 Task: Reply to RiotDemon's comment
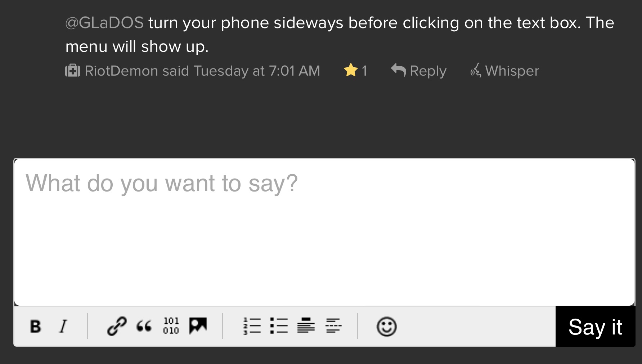click(419, 71)
